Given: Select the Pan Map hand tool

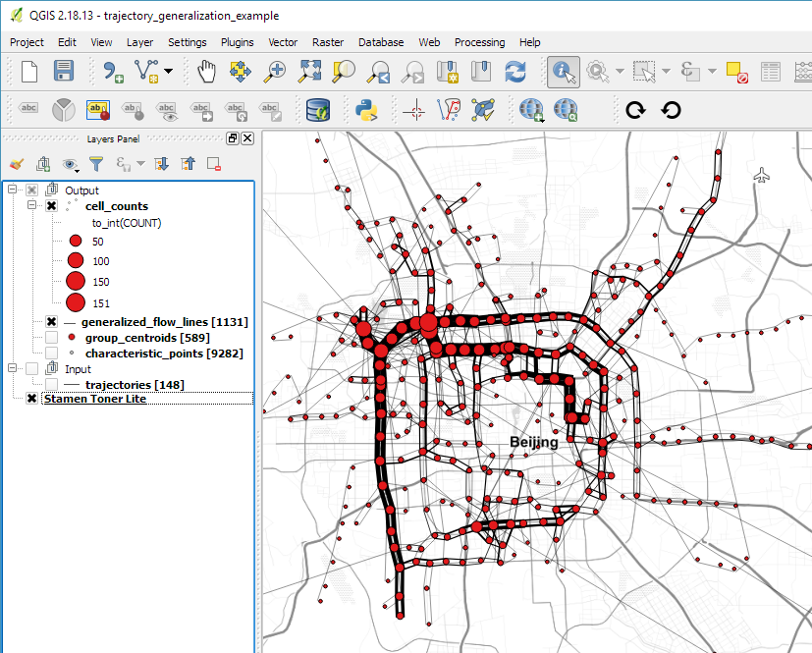Looking at the screenshot, I should coord(206,71).
